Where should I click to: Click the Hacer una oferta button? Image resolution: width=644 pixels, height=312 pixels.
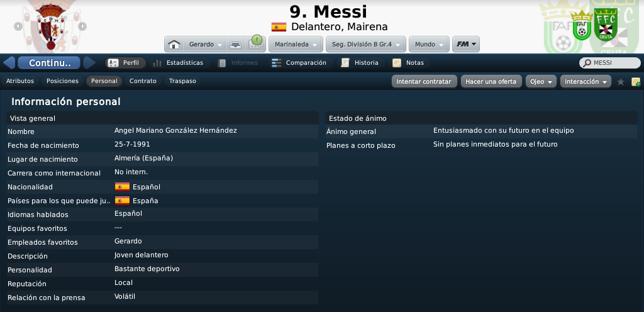click(x=491, y=82)
